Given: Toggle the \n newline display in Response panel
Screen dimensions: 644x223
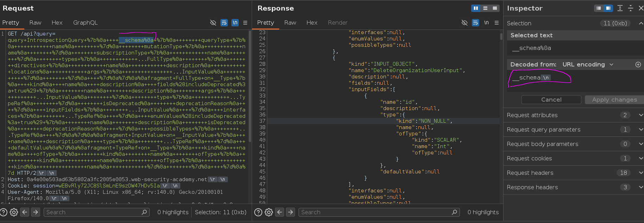Looking at the screenshot, I should 486,23.
